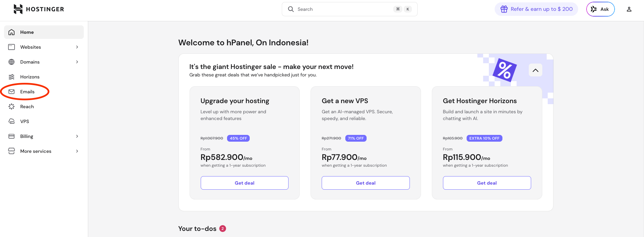Expand the Billing submenu chevron

pos(77,136)
